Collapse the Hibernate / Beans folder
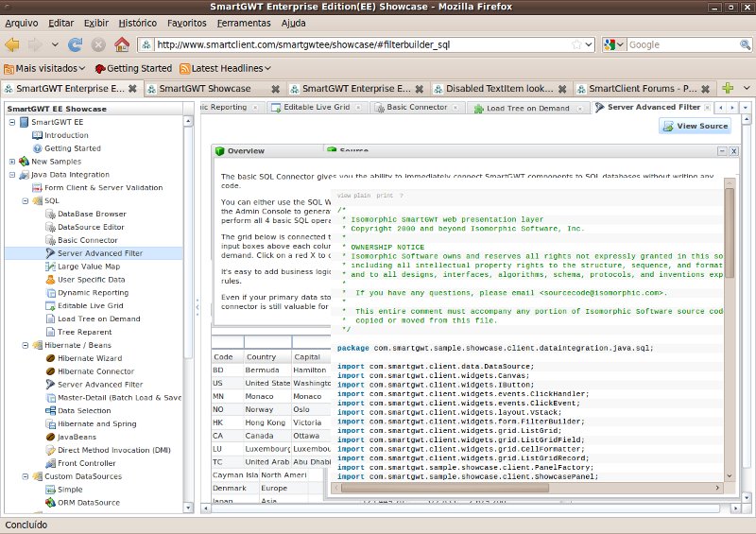756x534 pixels. pos(25,346)
